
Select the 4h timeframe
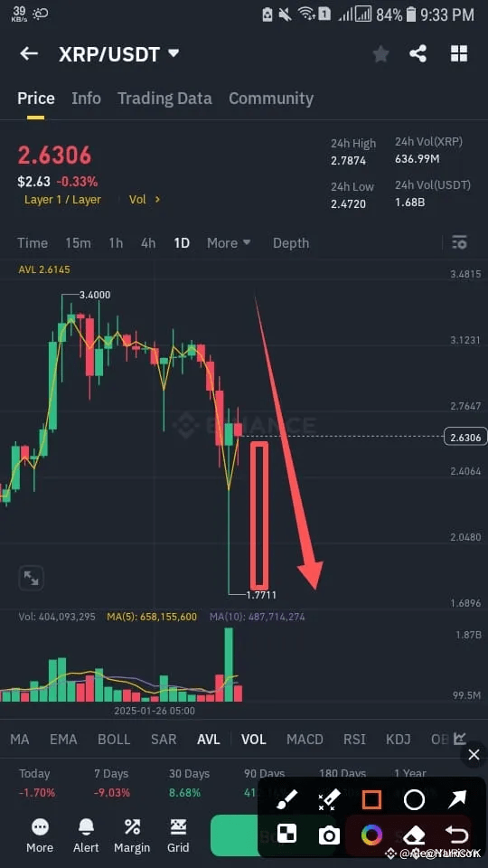tap(147, 243)
